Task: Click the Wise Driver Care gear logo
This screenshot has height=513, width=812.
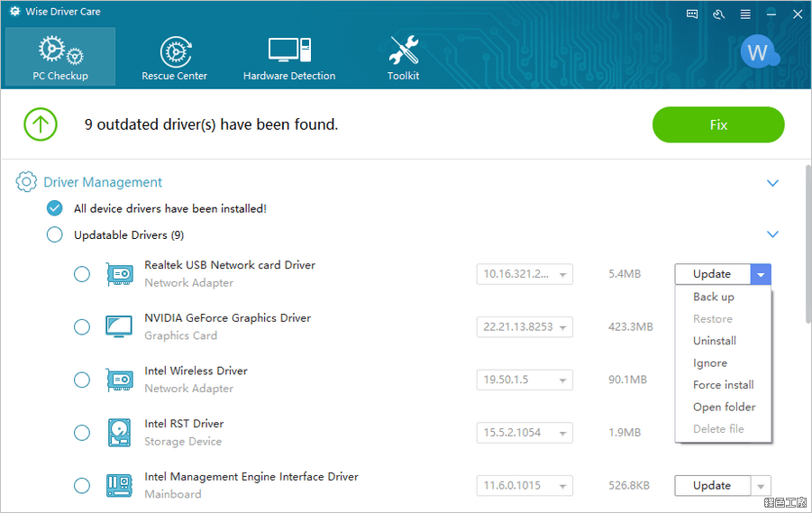Action: click(x=15, y=12)
